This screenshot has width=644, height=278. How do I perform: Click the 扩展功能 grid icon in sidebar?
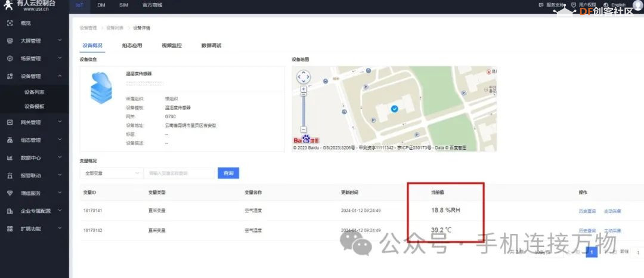(x=10, y=228)
